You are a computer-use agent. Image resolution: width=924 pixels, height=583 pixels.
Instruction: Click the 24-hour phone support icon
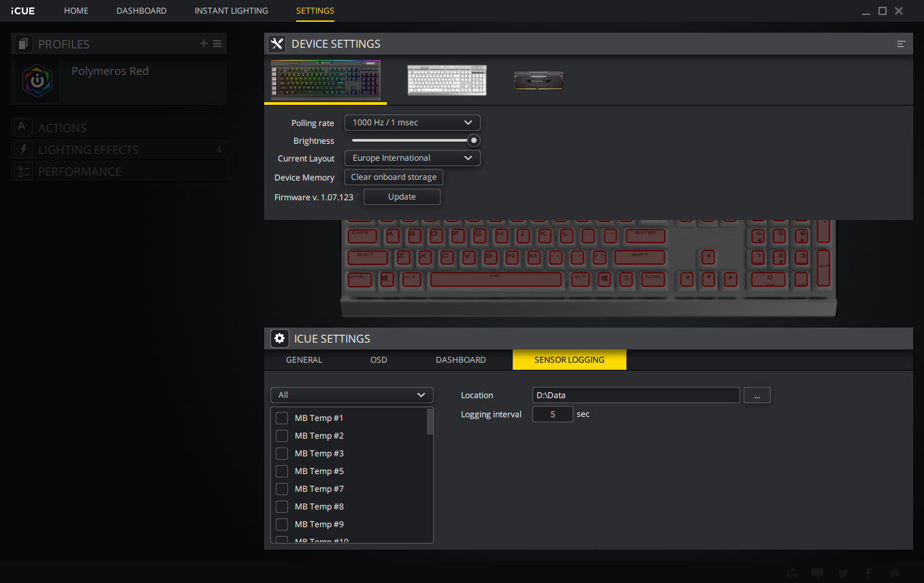[x=793, y=573]
